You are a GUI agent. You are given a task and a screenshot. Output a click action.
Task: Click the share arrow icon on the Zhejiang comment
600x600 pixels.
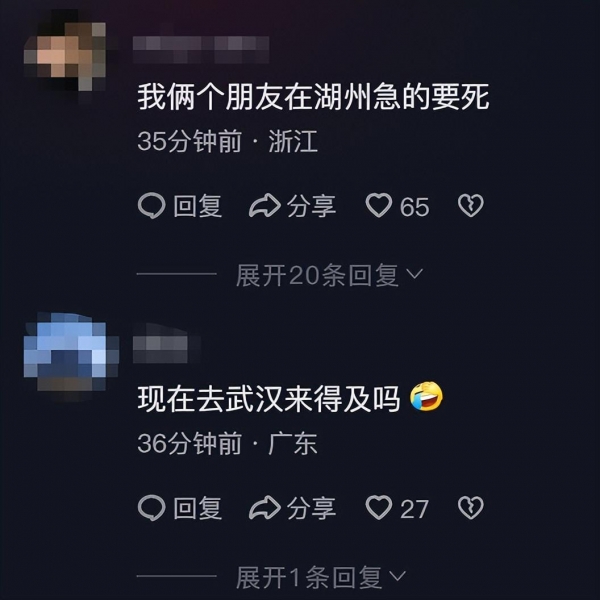pos(265,206)
